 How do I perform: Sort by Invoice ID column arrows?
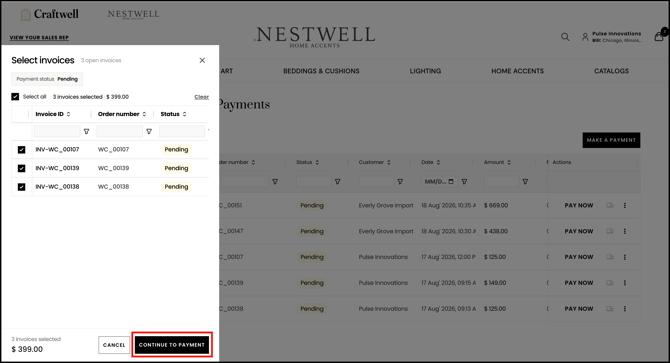pos(68,114)
